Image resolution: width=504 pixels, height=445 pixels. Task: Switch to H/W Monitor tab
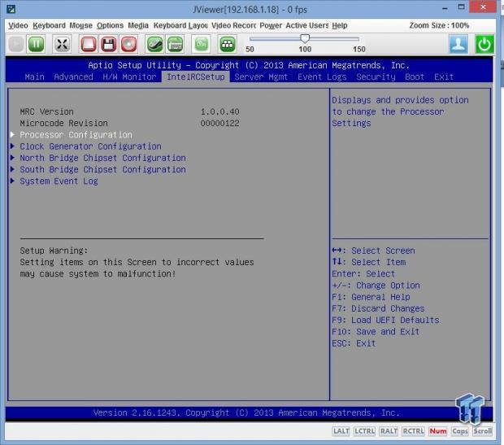[129, 77]
